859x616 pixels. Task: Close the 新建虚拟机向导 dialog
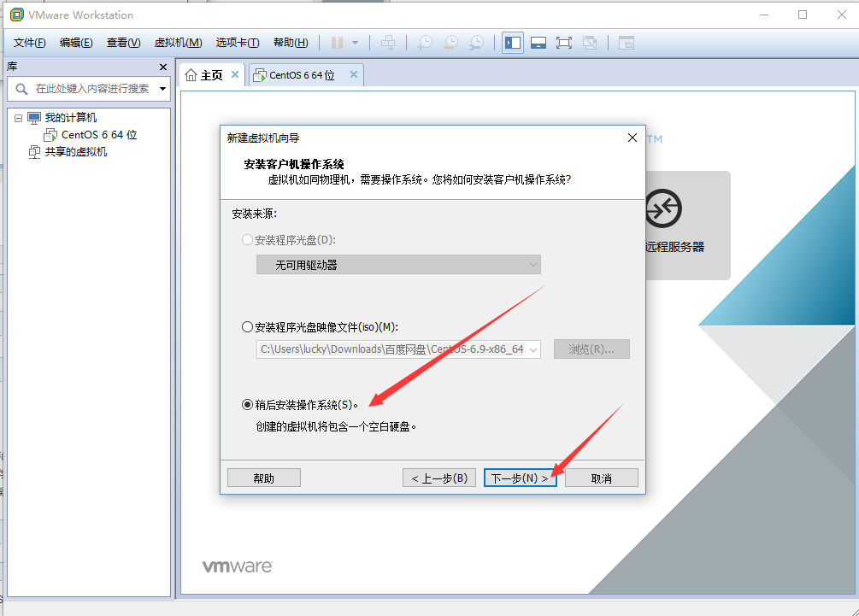coord(632,138)
